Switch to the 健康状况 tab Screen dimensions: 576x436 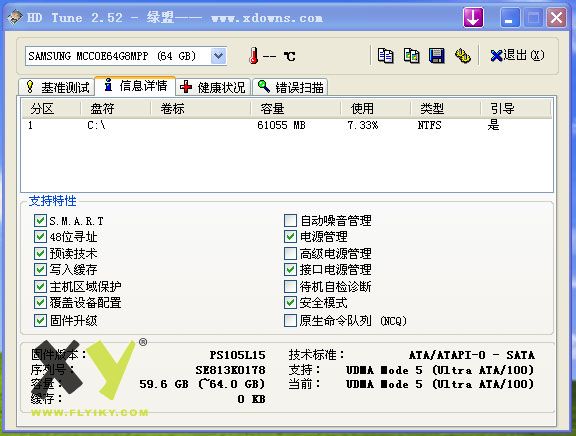[213, 87]
